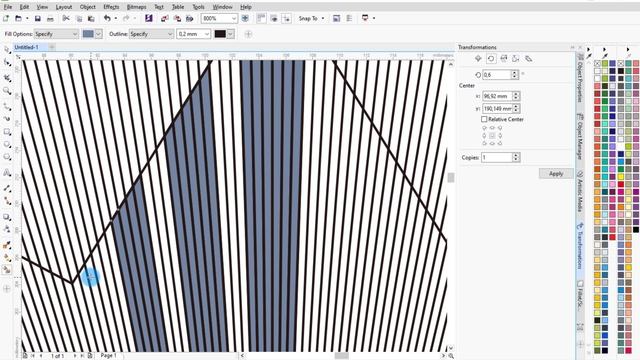This screenshot has width=640, height=360.
Task: Redo with the forward arrow icon
Action: pyautogui.click(x=126, y=18)
